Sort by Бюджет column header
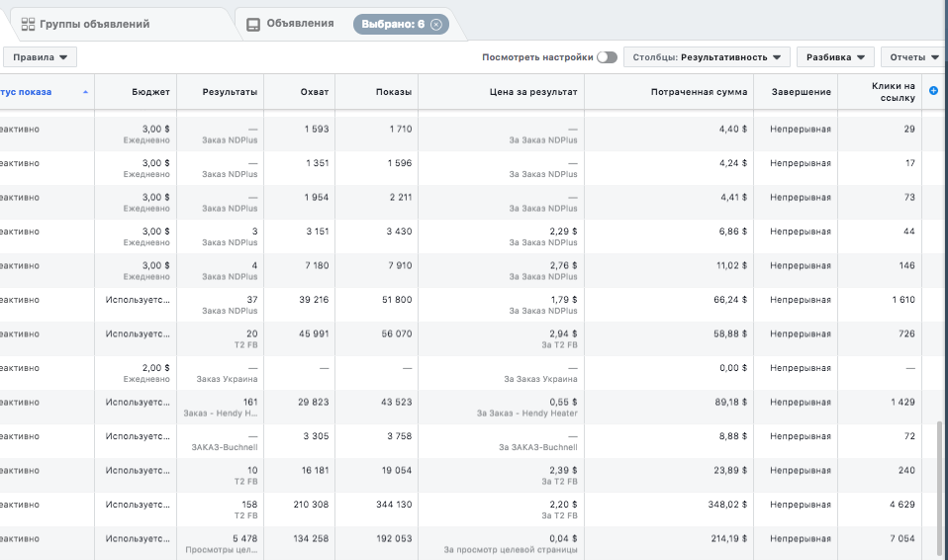Image resolution: width=948 pixels, height=560 pixels. pyautogui.click(x=150, y=92)
